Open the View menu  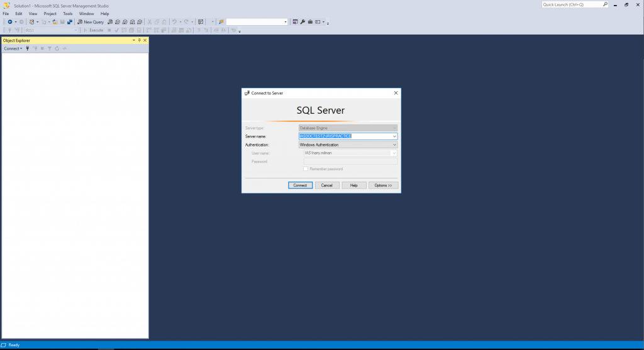(33, 14)
